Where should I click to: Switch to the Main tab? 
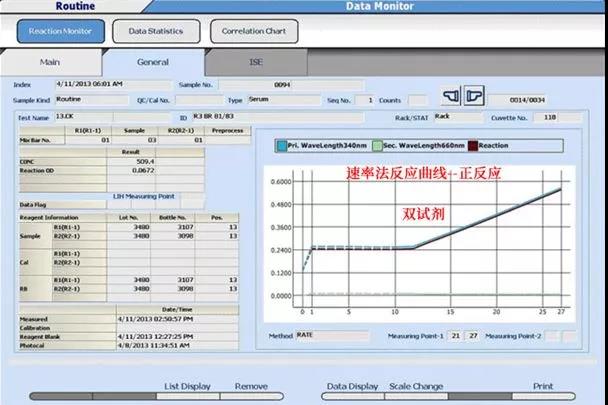50,62
